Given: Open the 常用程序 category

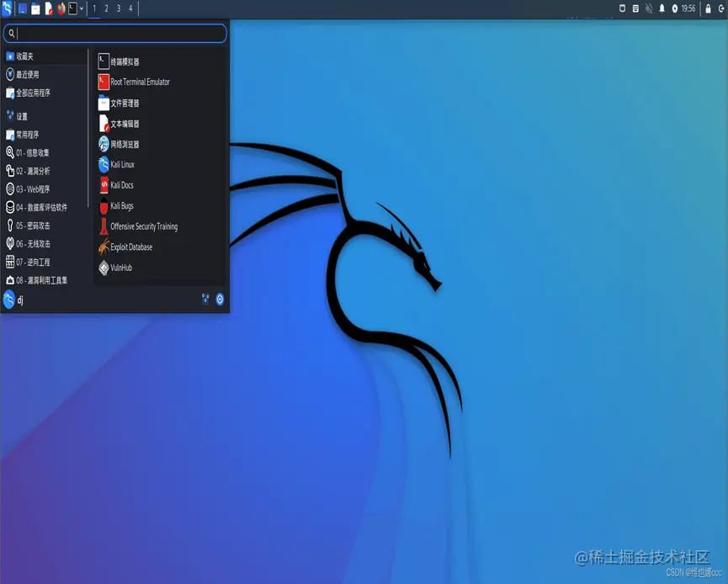Looking at the screenshot, I should point(45,135).
